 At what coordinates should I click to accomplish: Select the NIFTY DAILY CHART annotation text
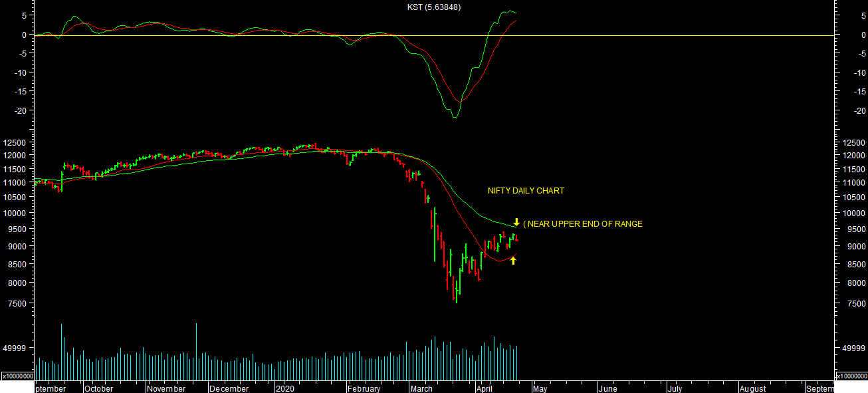coord(526,191)
